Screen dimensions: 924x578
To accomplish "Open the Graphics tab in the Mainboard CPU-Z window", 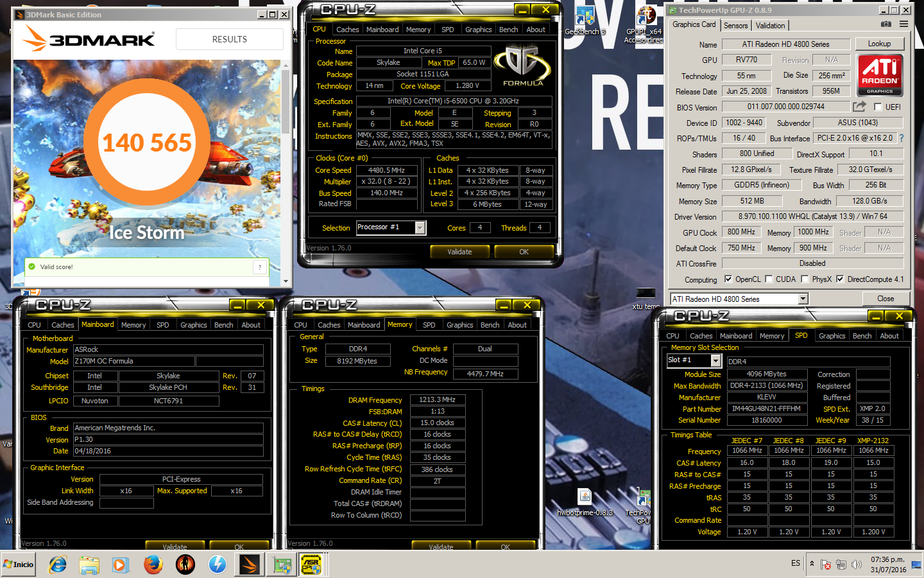I will click(193, 325).
